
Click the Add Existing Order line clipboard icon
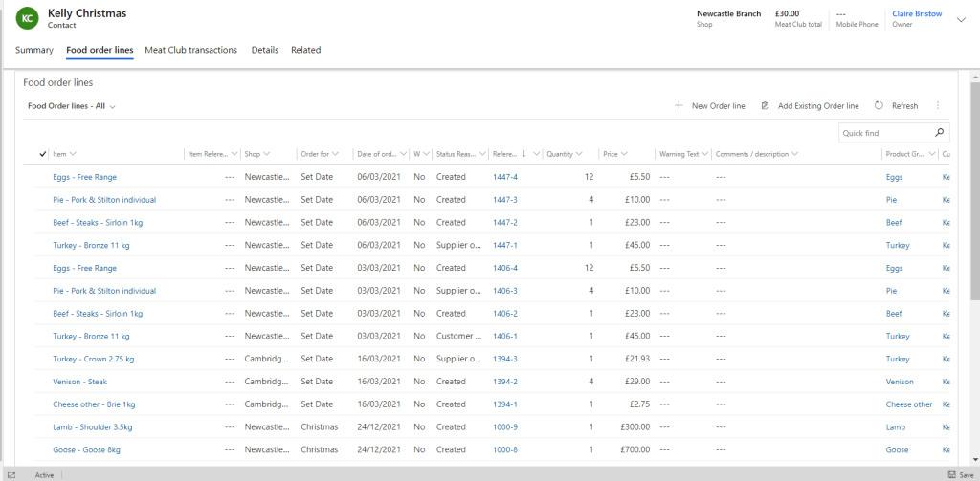tap(766, 106)
